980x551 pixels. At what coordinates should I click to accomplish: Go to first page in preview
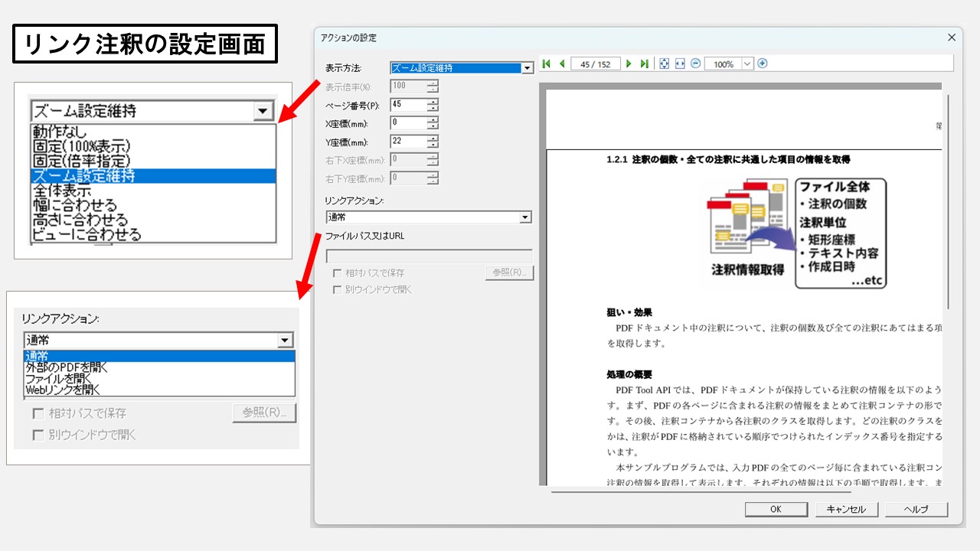tap(547, 64)
